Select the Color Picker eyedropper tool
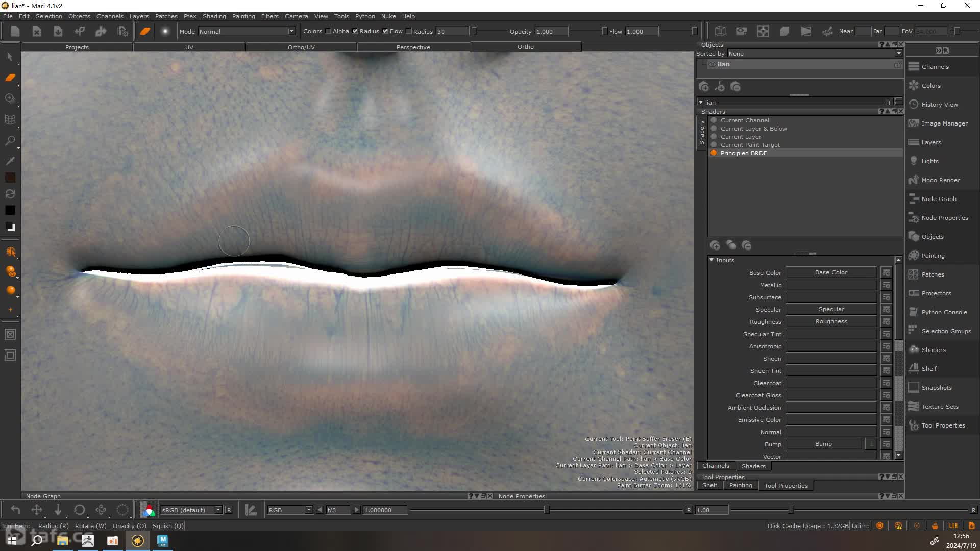 point(10,161)
